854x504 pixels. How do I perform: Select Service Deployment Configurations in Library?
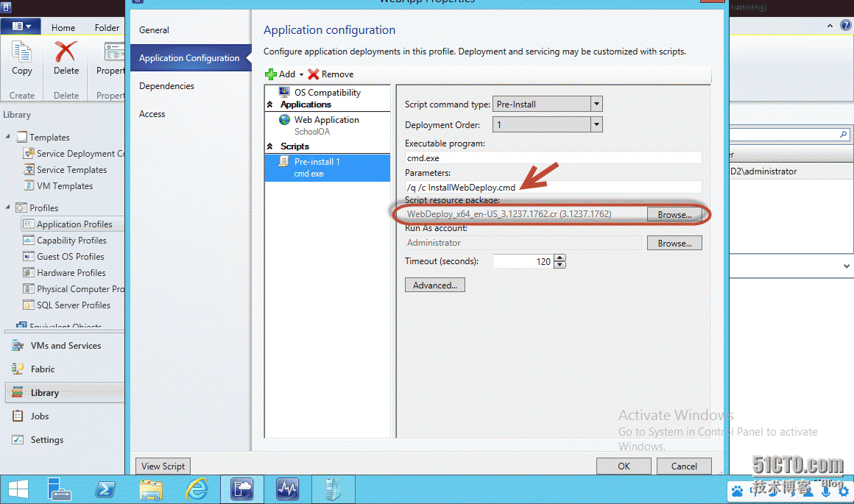74,154
